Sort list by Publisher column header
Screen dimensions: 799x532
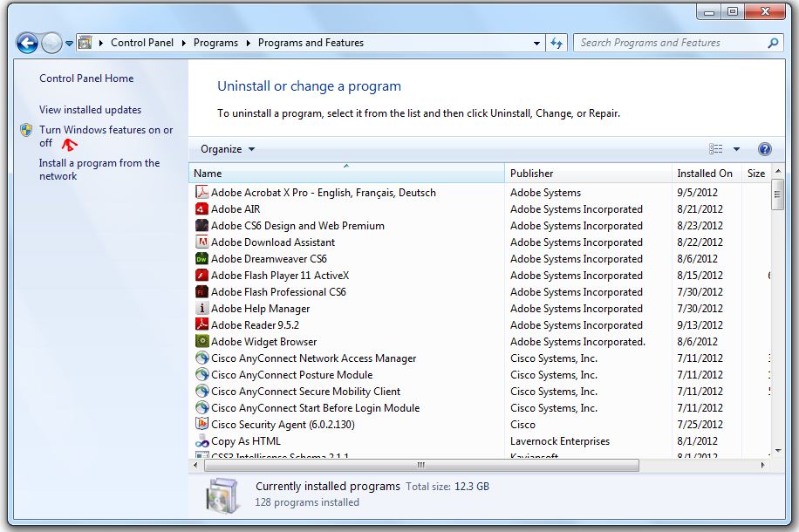588,174
